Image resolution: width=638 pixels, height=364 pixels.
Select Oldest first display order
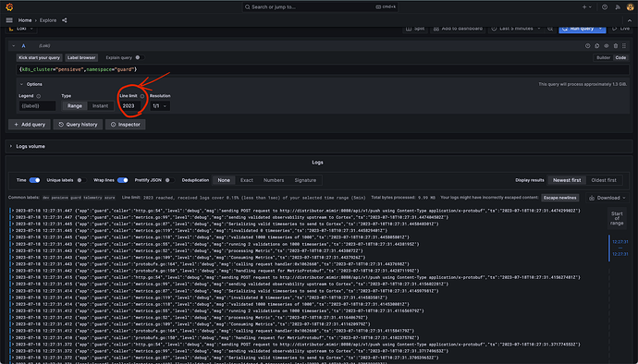coord(604,180)
